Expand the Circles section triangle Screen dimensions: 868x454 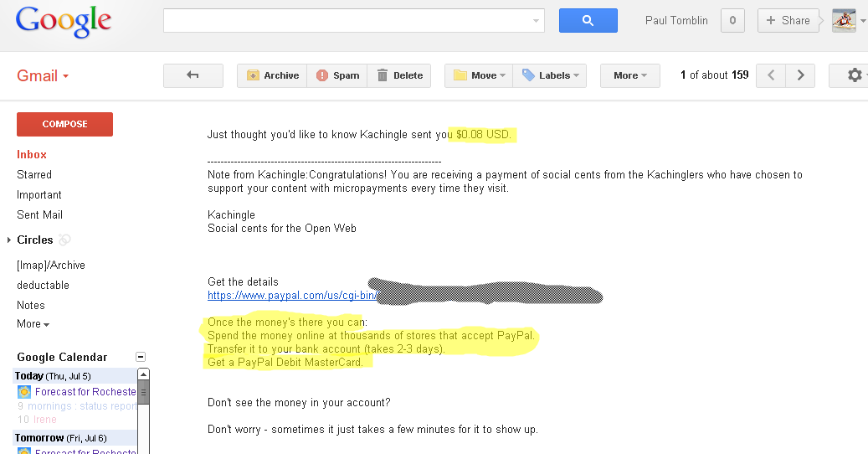tap(9, 240)
